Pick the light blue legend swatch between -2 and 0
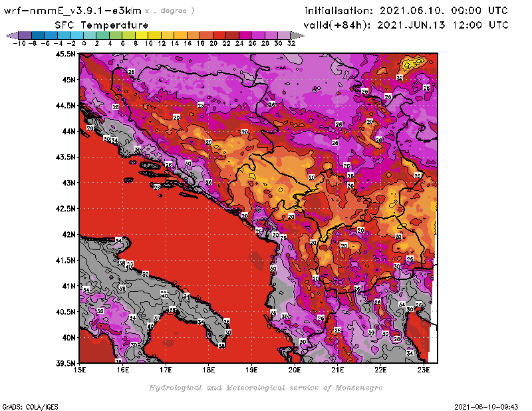The image size is (532, 411). [x=77, y=35]
